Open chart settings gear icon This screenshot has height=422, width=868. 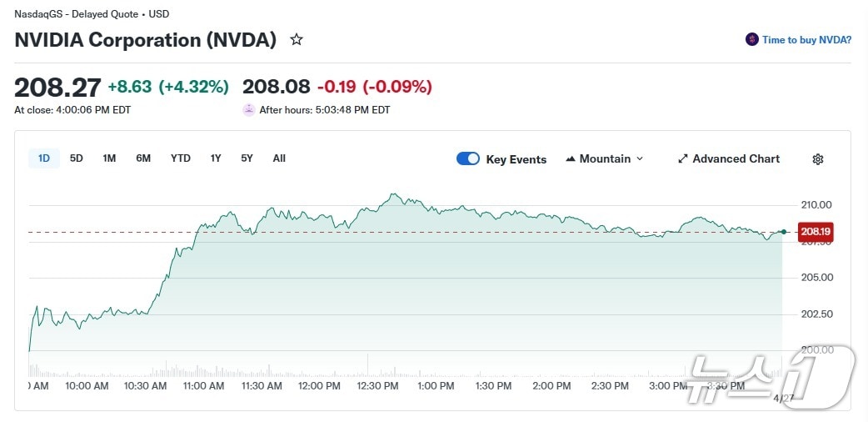(x=817, y=159)
